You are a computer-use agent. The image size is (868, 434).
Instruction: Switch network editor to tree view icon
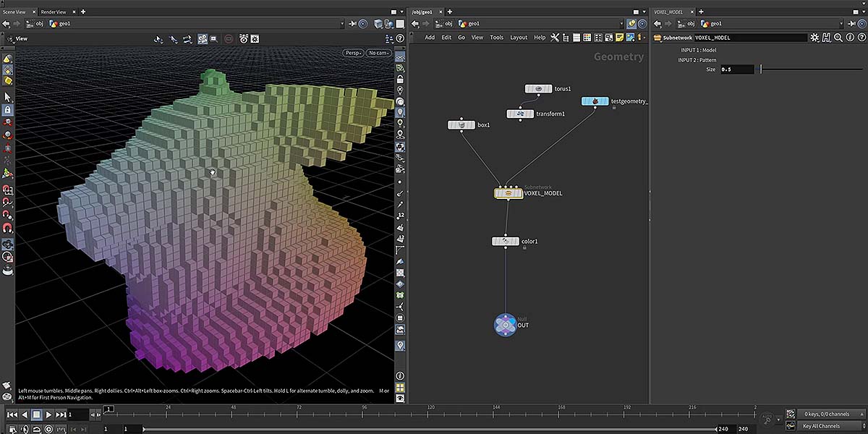pos(566,38)
